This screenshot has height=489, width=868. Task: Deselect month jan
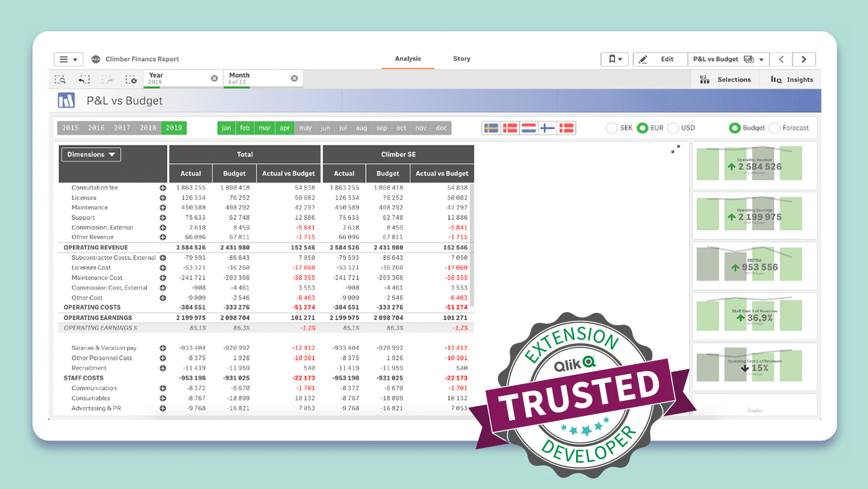tap(226, 128)
